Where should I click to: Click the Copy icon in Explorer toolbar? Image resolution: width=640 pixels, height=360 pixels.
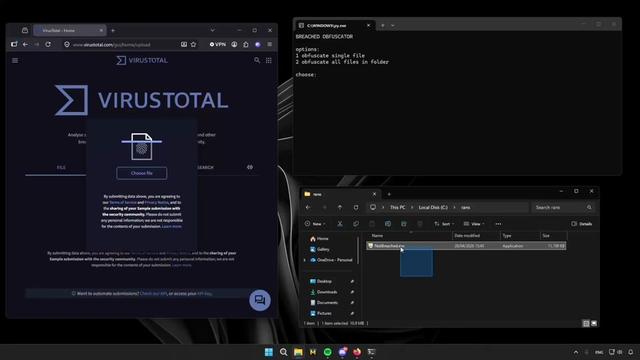point(356,224)
